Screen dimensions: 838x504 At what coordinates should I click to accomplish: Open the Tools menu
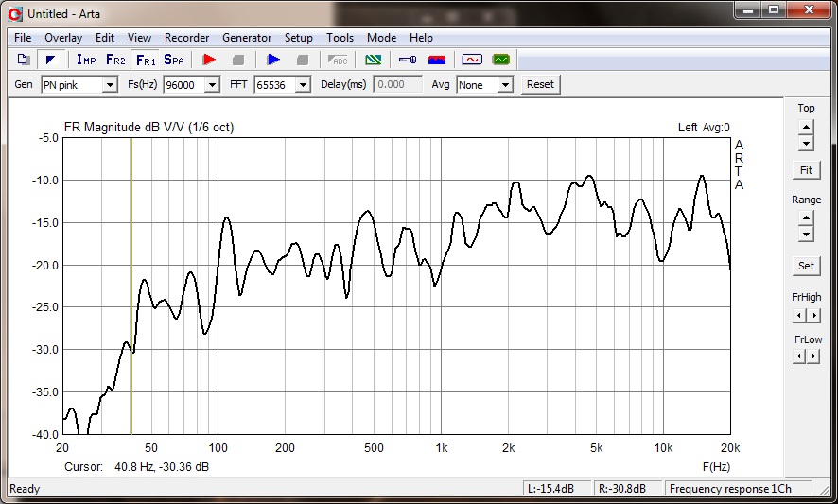340,38
